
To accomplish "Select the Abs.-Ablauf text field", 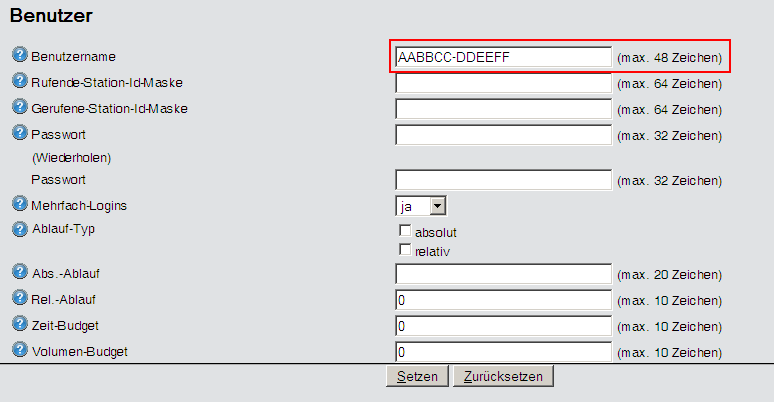I will point(503,274).
